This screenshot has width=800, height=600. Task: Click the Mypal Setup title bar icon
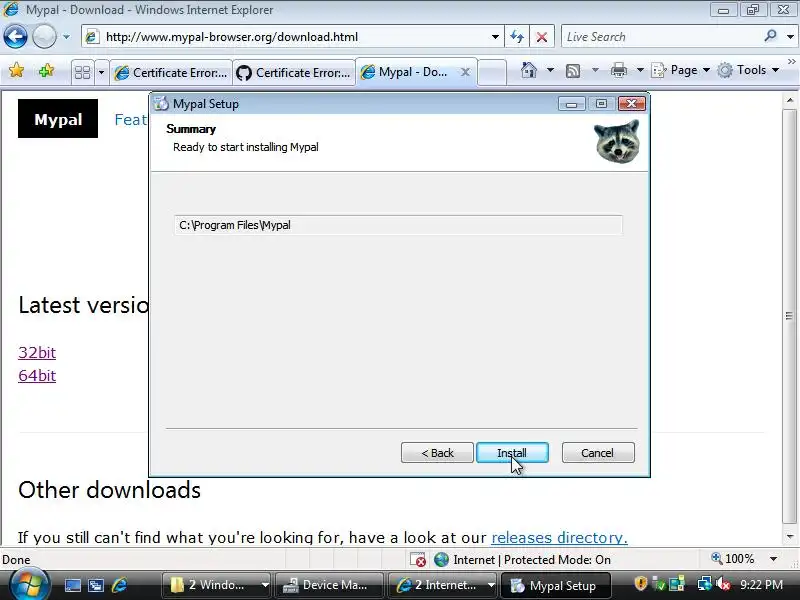(161, 104)
